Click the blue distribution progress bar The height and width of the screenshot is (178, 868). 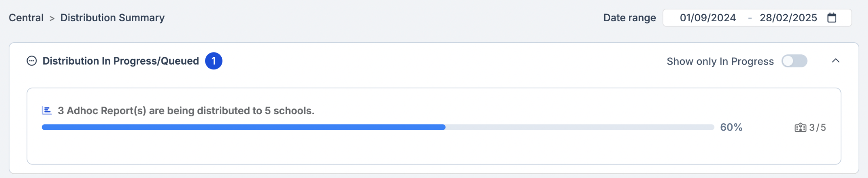pyautogui.click(x=243, y=127)
